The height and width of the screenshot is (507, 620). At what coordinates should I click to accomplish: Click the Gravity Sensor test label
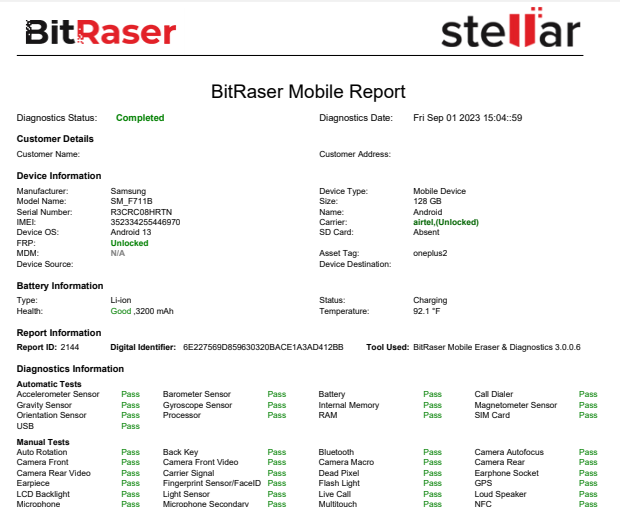point(44,405)
